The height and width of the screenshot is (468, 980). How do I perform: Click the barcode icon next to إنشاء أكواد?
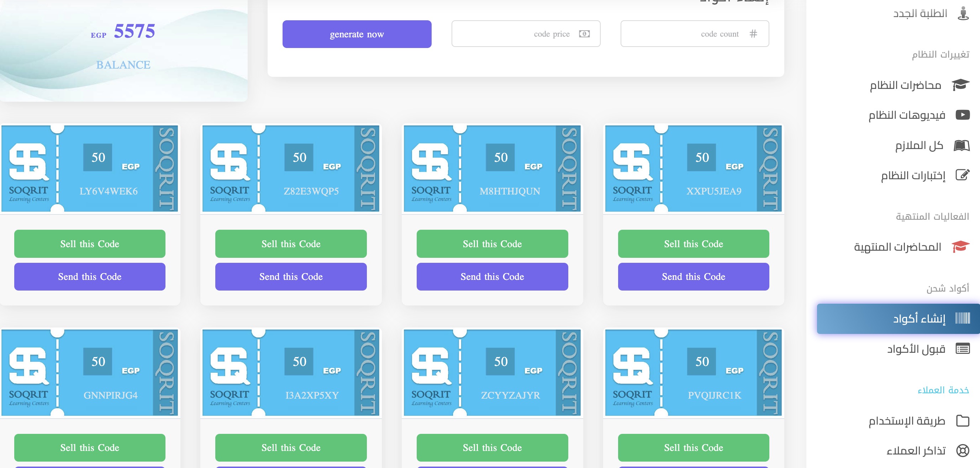point(963,318)
